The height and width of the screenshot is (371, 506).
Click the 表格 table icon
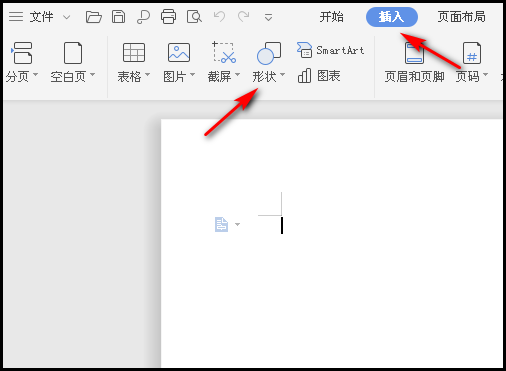134,53
